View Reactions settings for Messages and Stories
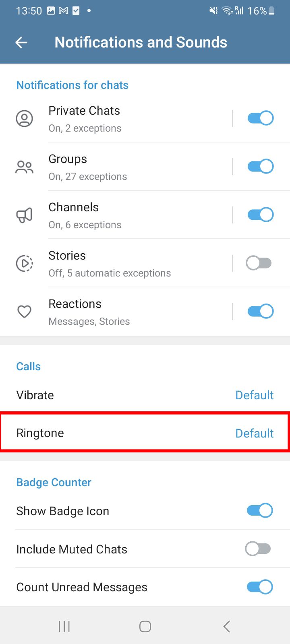The image size is (290, 644). (x=121, y=311)
